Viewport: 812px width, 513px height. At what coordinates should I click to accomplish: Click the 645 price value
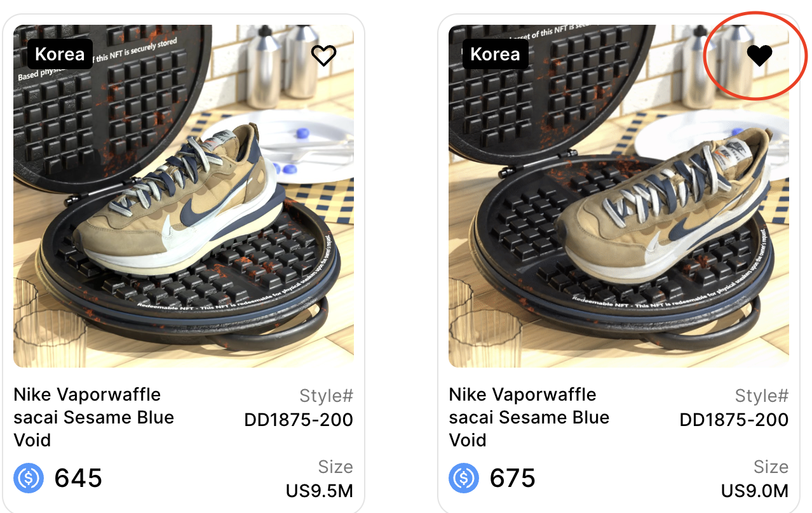[x=78, y=478]
